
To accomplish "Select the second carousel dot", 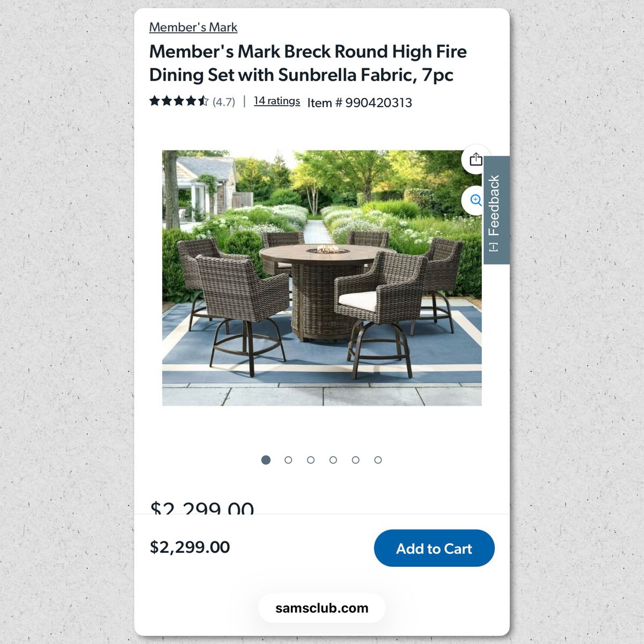I will [x=288, y=460].
